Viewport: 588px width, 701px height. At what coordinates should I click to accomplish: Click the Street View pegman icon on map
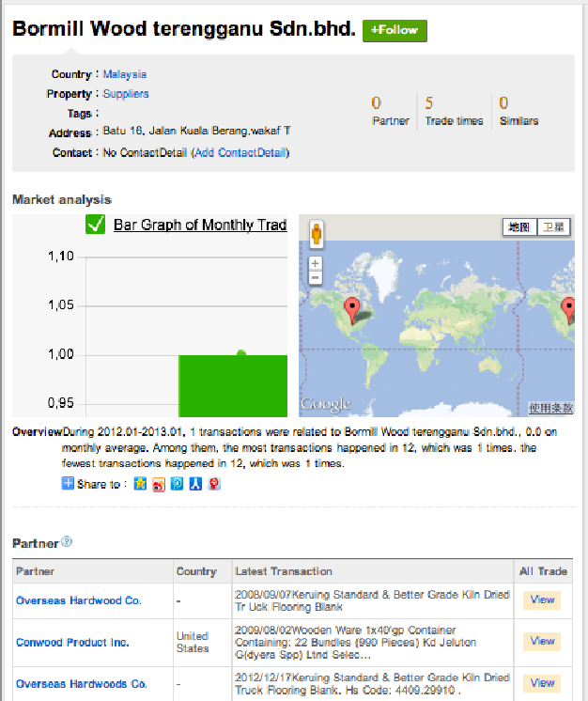317,234
